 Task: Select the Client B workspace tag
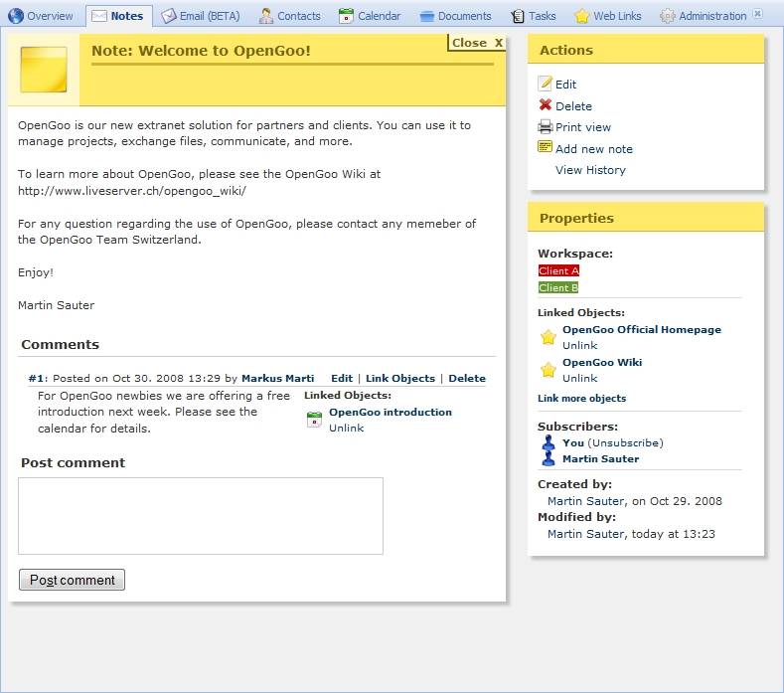point(558,287)
